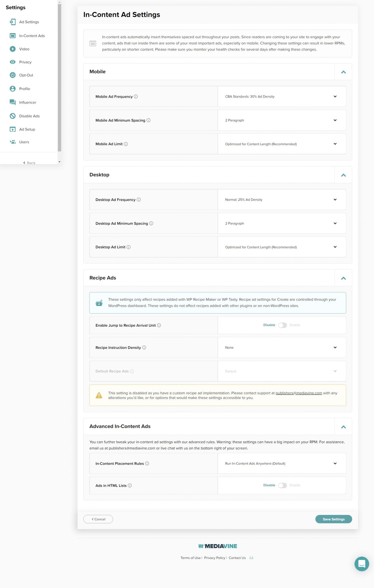Click the Opt-Out power icon in sidebar
This screenshot has width=374, height=588.
pyautogui.click(x=12, y=75)
